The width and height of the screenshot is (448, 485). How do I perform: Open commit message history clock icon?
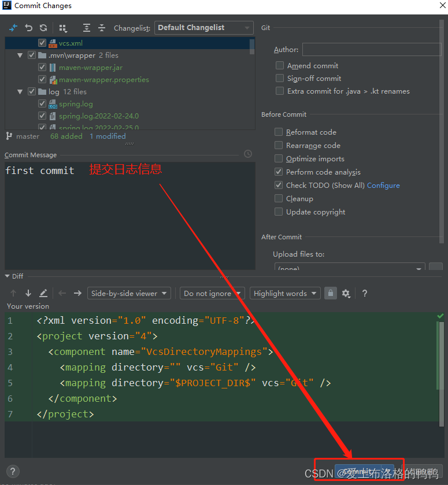pos(248,154)
